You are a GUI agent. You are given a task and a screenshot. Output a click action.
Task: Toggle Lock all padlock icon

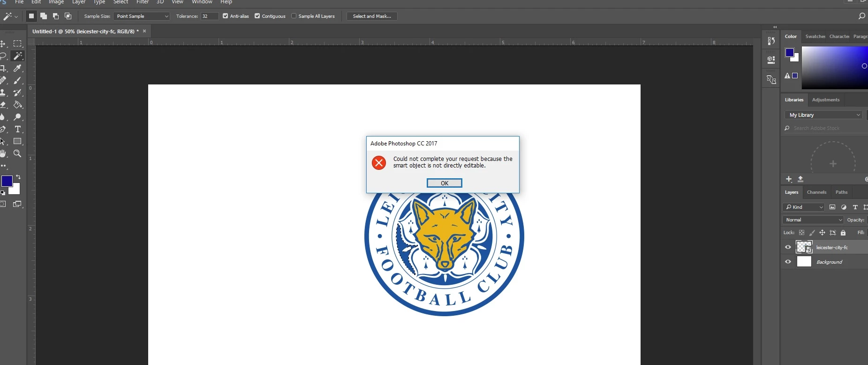843,233
